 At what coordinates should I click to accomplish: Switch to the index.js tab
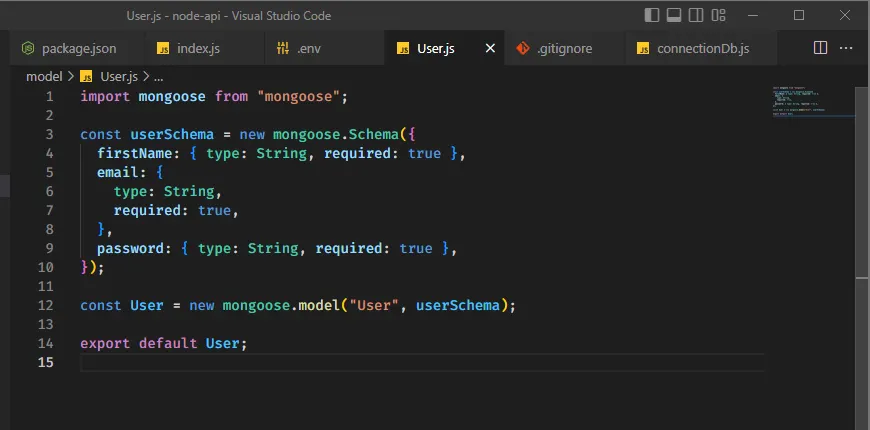coord(205,48)
